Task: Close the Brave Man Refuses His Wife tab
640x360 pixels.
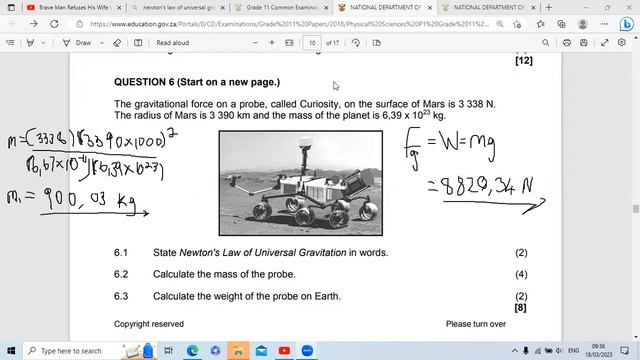Action: (119, 8)
